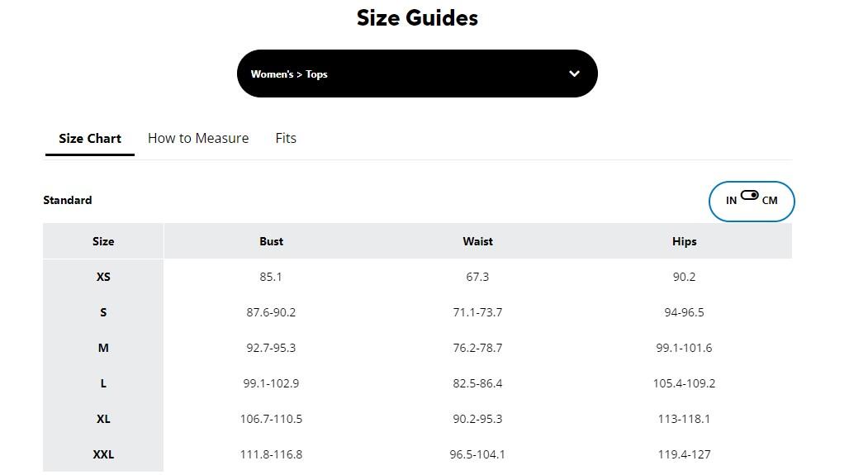Image resolution: width=868 pixels, height=475 pixels.
Task: Switch to the Size Chart tab
Action: [90, 139]
